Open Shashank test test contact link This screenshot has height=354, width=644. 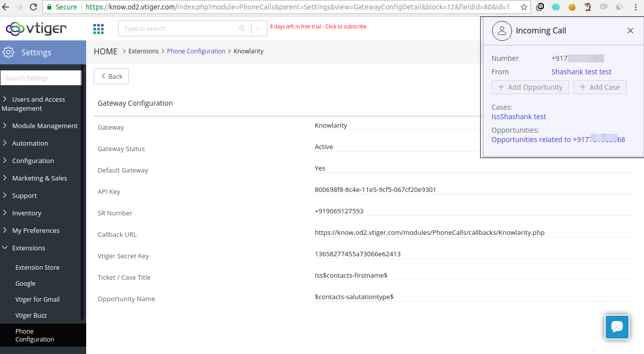(x=581, y=72)
